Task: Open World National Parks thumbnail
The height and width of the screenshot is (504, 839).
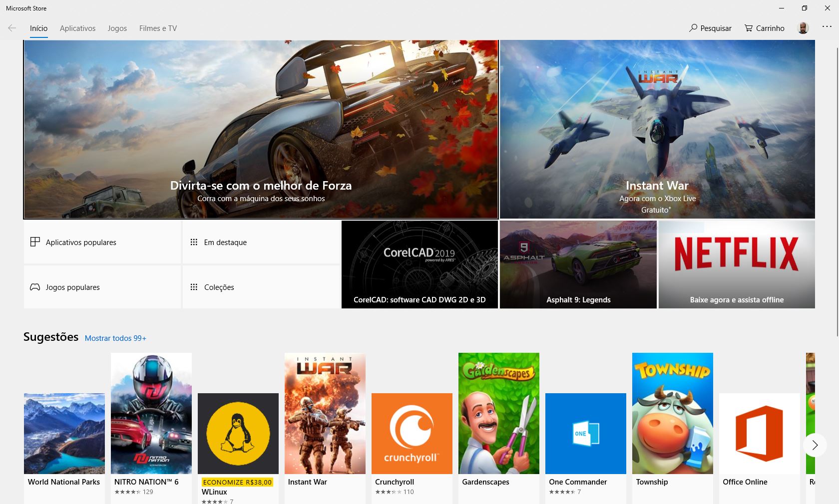Action: point(64,434)
